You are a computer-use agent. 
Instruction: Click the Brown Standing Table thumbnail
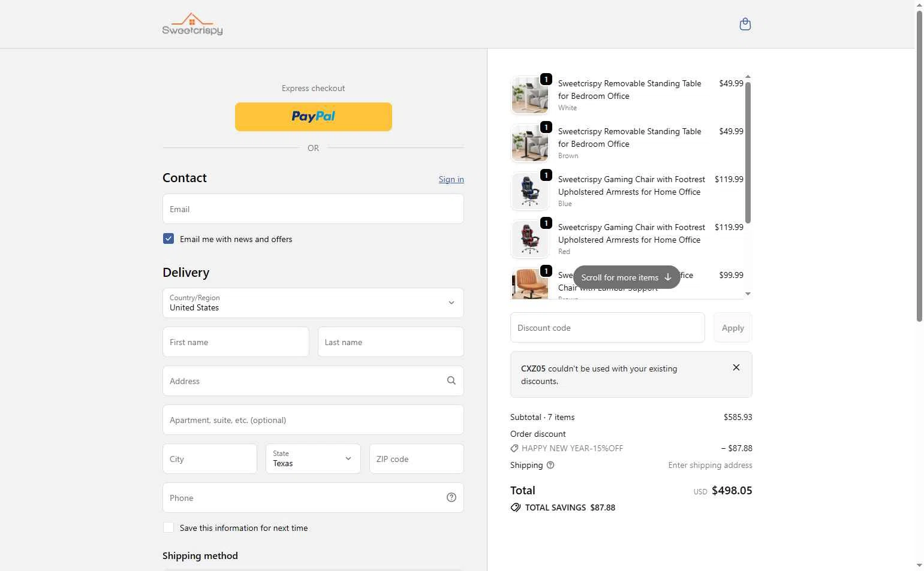(x=530, y=143)
